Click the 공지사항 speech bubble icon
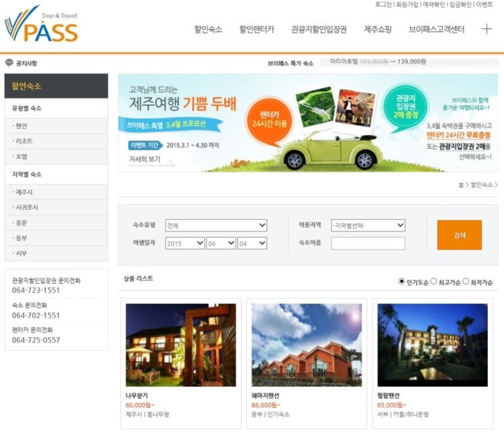This screenshot has width=504, height=437. [9, 62]
